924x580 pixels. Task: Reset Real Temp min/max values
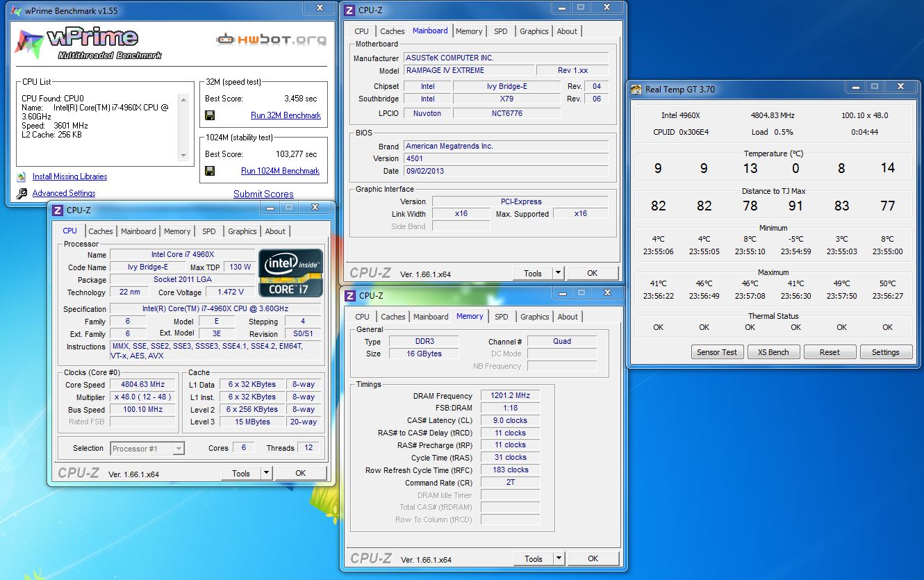pos(830,352)
